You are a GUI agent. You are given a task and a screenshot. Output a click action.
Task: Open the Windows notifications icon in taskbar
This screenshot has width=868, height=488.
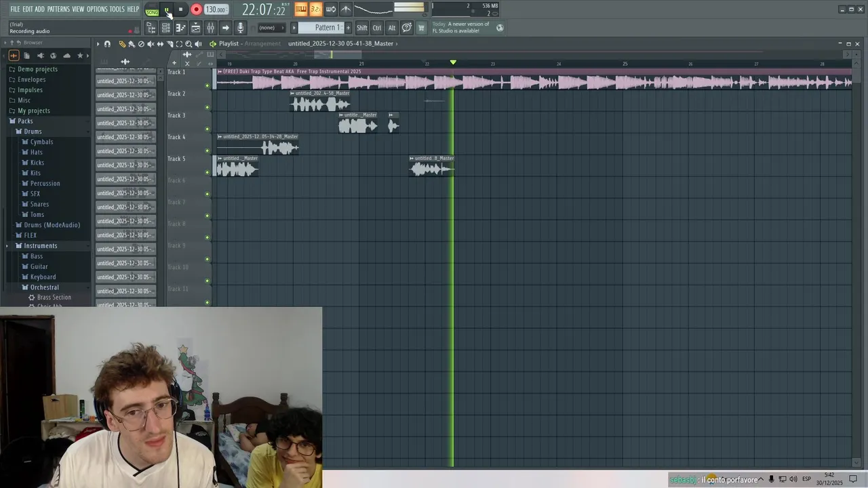coord(853,479)
